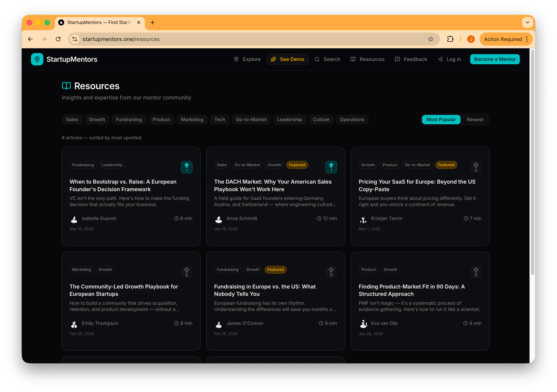
Task: Reload the page with the refresh icon
Action: pos(58,39)
